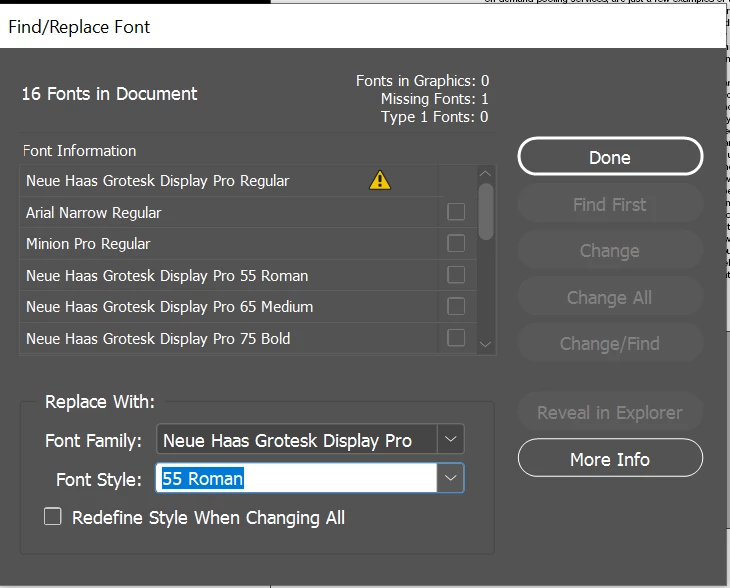The height and width of the screenshot is (588, 730).
Task: Select Arial Narrow Regular in font list
Action: pos(248,212)
